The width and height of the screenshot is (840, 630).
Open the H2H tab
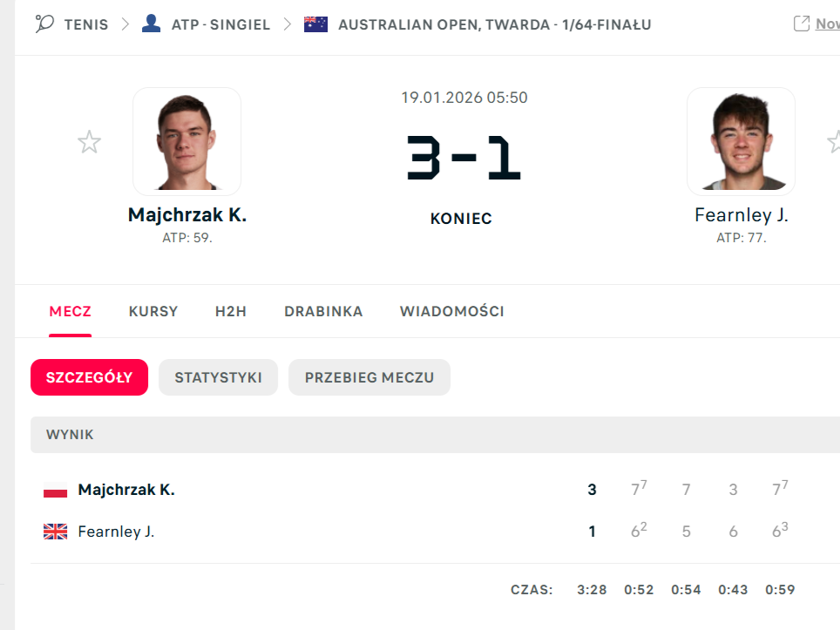pyautogui.click(x=231, y=311)
